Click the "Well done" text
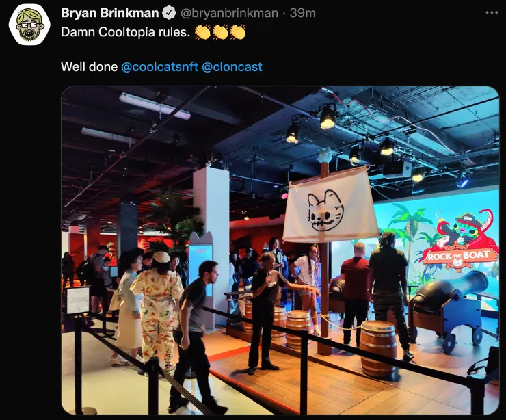The height and width of the screenshot is (420, 506). 89,67
